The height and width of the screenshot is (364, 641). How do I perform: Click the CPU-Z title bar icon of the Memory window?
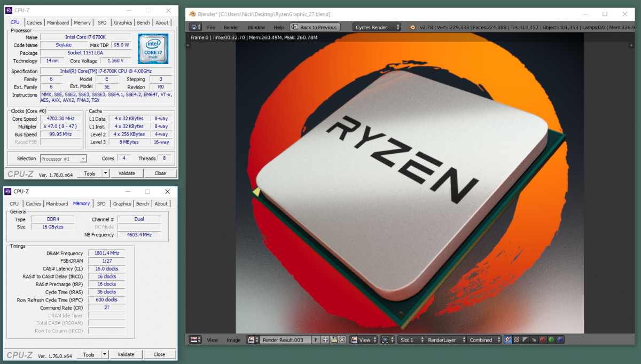(x=8, y=191)
